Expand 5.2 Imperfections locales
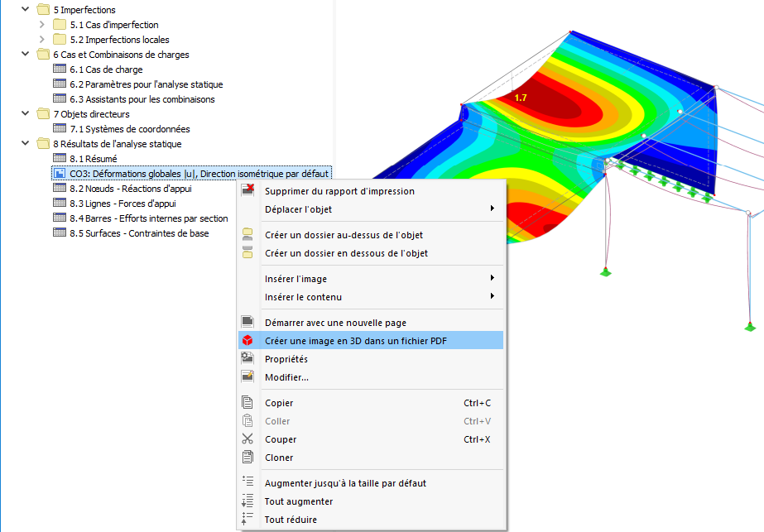Image resolution: width=764 pixels, height=532 pixels. pos(42,39)
